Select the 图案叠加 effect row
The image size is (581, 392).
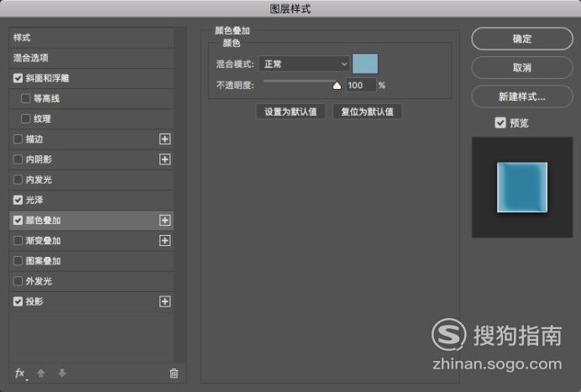click(92, 261)
